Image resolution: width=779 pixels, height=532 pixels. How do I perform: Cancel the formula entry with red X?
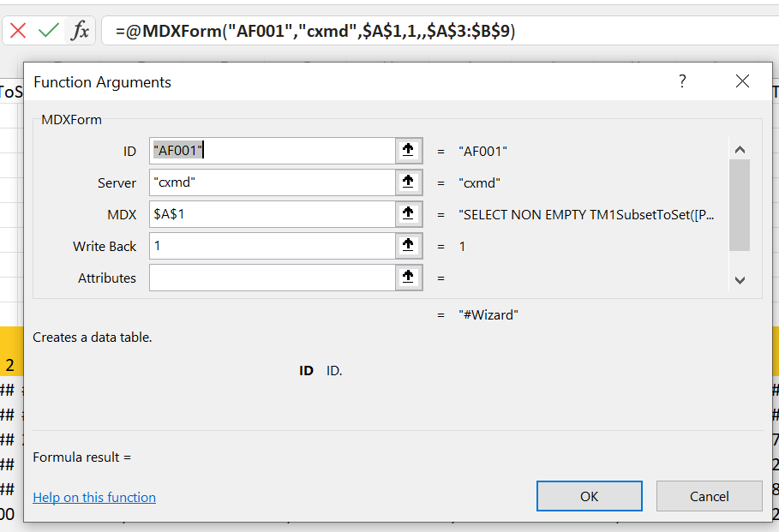tap(18, 32)
